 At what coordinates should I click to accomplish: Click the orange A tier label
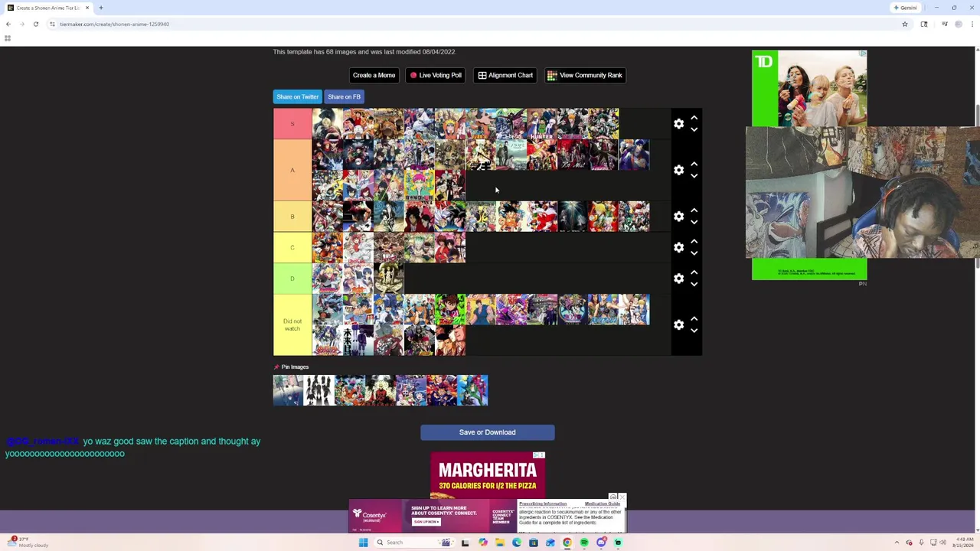point(292,170)
